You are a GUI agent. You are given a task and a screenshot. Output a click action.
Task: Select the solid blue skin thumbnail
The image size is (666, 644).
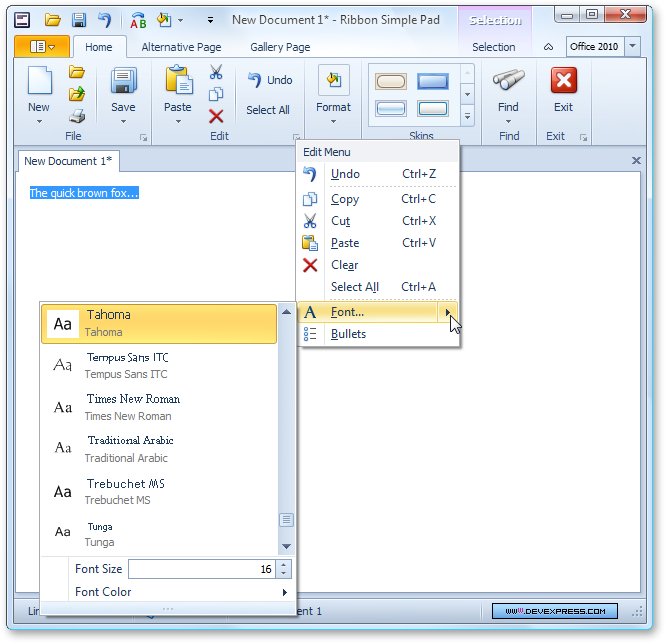tap(432, 82)
